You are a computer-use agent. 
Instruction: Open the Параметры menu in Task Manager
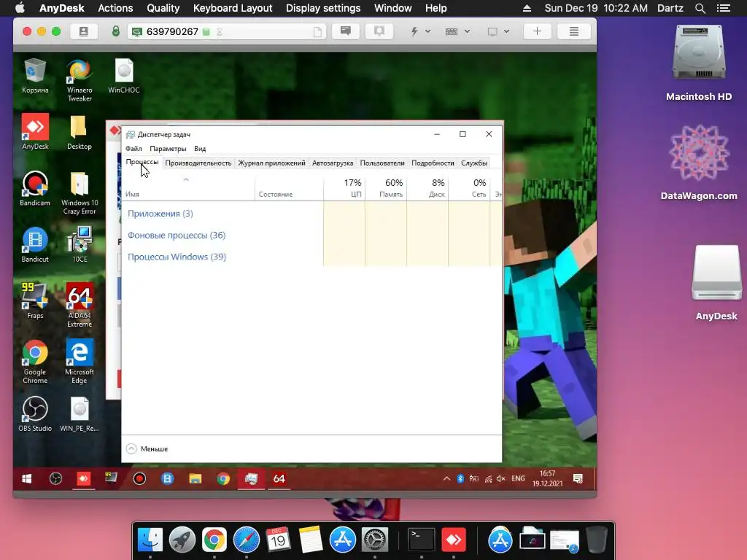168,149
